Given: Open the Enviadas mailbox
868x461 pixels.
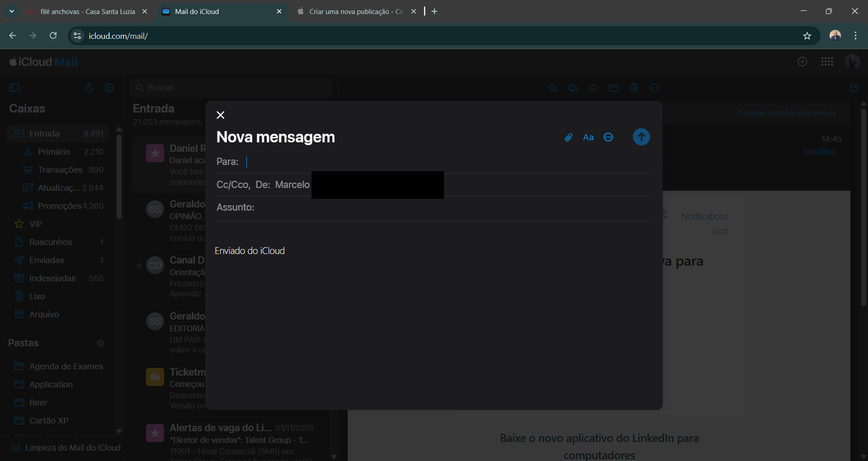Looking at the screenshot, I should [x=58, y=260].
